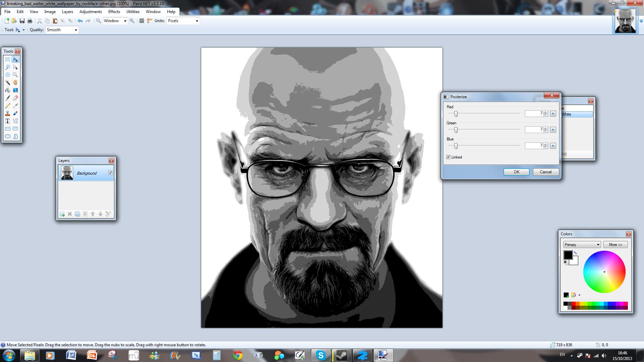The height and width of the screenshot is (362, 644).
Task: Open the Adjustments menu
Action: [x=91, y=12]
